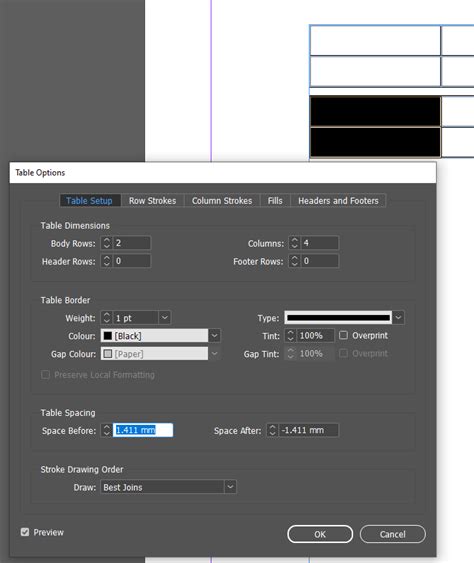Switch to the Fills tab
The height and width of the screenshot is (563, 474).
275,200
